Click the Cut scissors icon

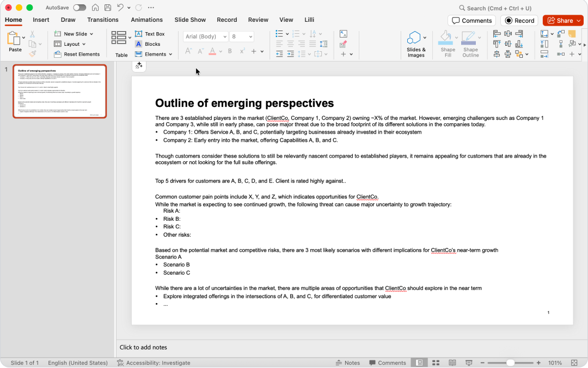point(33,34)
